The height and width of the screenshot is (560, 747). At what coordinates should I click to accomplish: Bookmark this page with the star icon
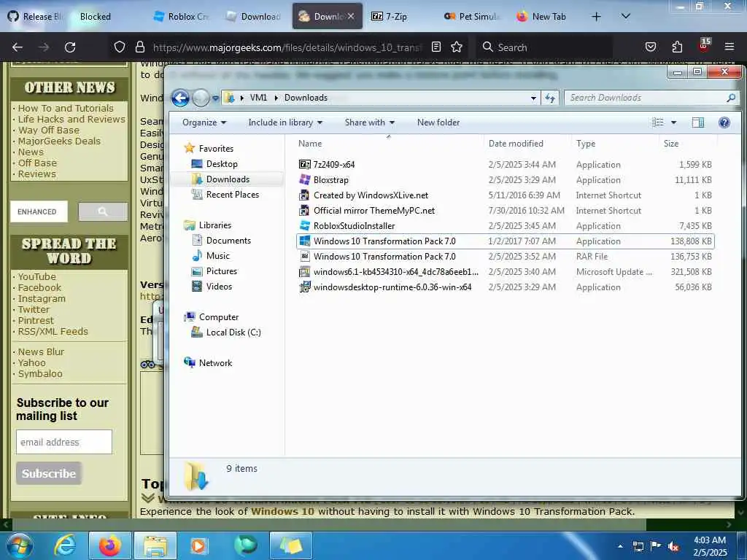click(457, 47)
